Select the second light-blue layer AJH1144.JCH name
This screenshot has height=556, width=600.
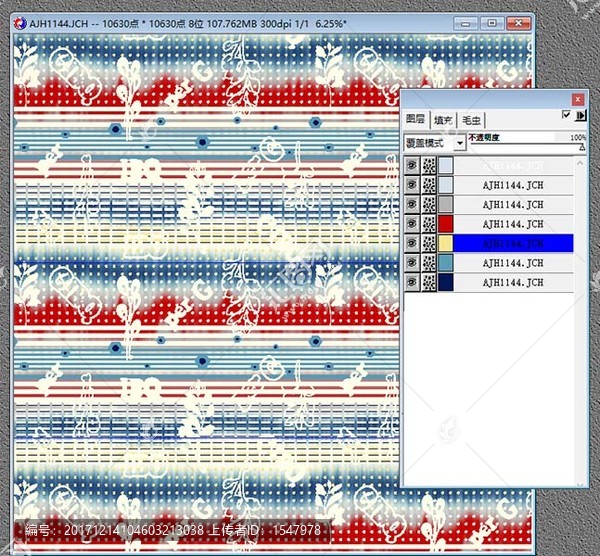coord(513,185)
